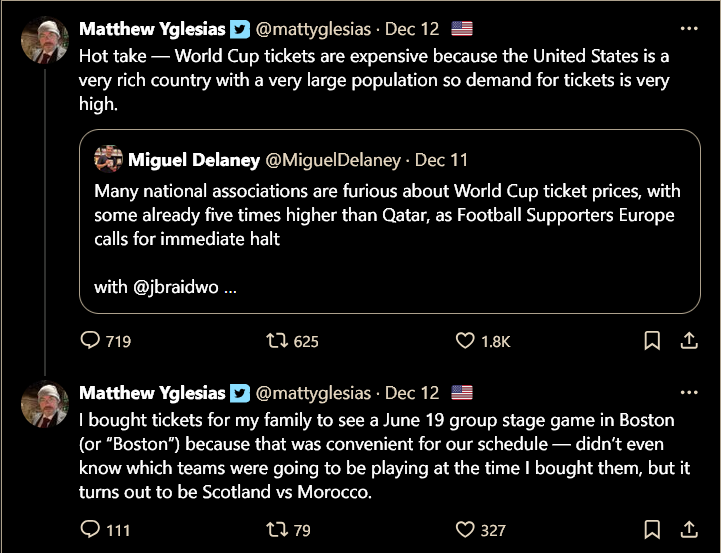Open the @mattyglesias handle on first tweet
721x553 pixels.
(313, 28)
